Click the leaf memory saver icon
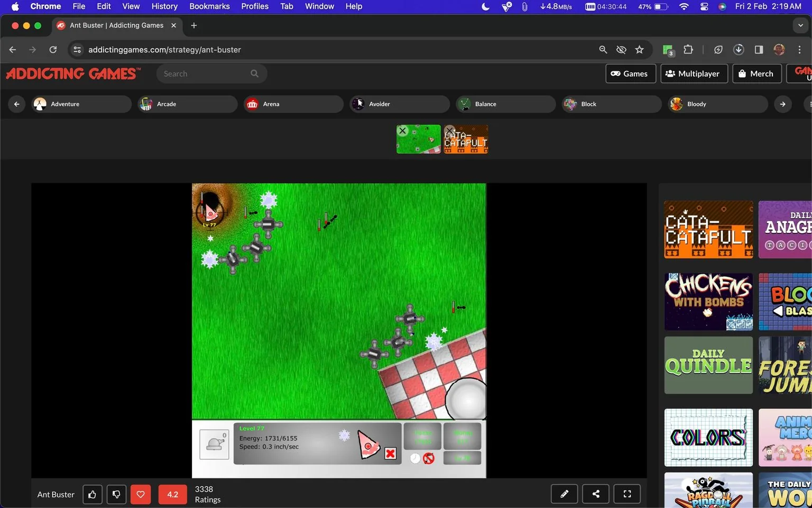Viewport: 812px width, 508px height. (x=718, y=50)
